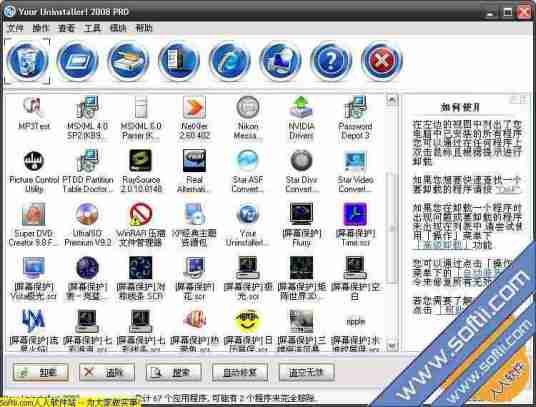Click the program list scroll-up arrow
This screenshot has width=536, height=407.
392,100
